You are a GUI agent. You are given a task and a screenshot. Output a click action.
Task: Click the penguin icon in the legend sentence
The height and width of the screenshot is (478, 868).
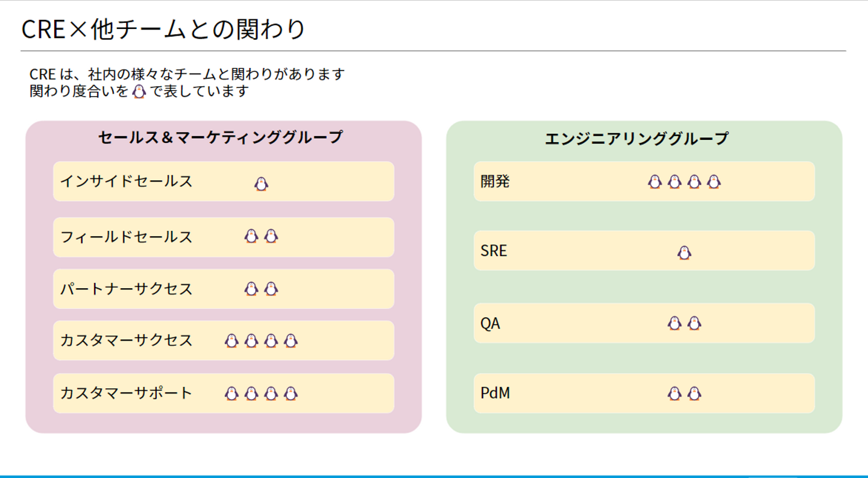tap(139, 92)
